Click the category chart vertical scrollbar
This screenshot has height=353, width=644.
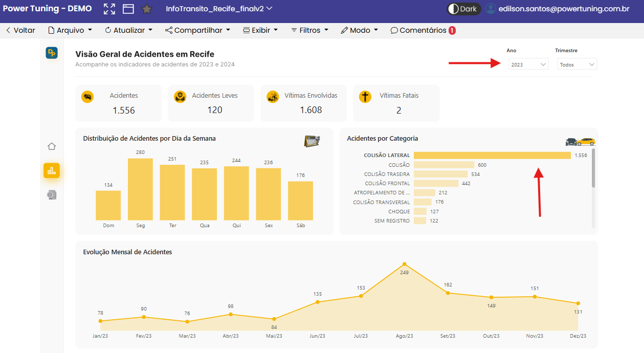point(593,169)
